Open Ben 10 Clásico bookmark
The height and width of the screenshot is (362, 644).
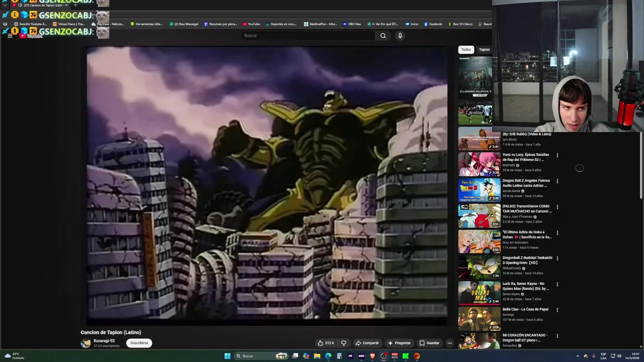(x=460, y=24)
